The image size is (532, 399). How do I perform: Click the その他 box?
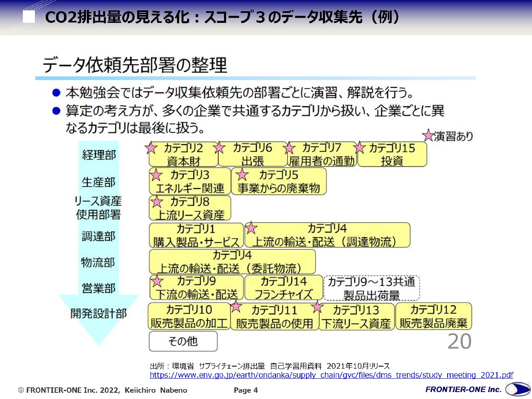(183, 342)
